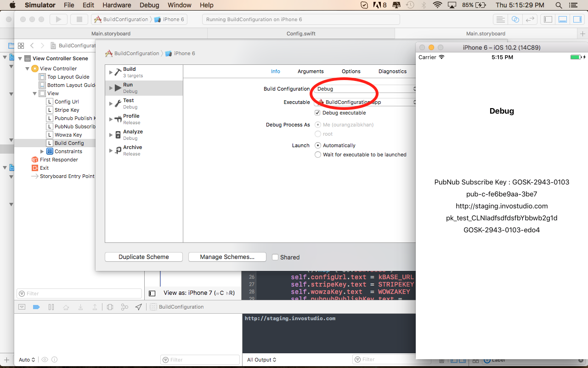Open the All Output console dropdown

(x=262, y=360)
